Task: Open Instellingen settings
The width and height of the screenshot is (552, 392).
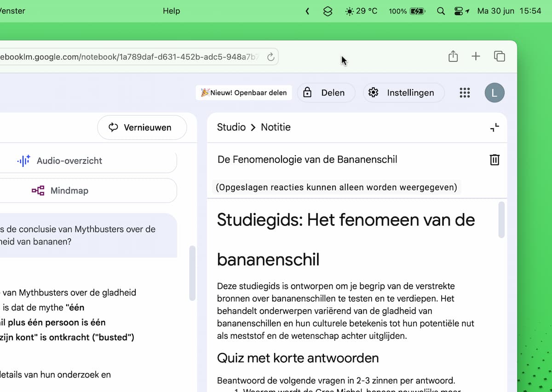Action: point(403,93)
